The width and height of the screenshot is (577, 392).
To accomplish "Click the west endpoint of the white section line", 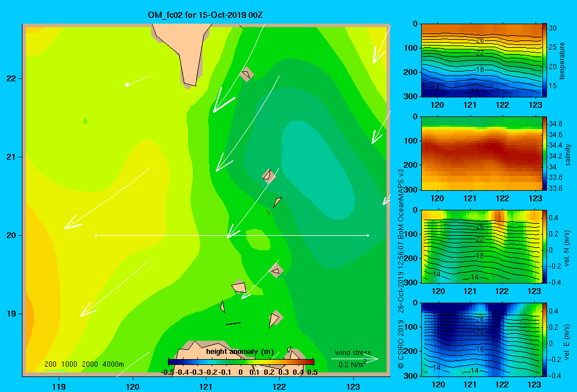I will (x=96, y=235).
